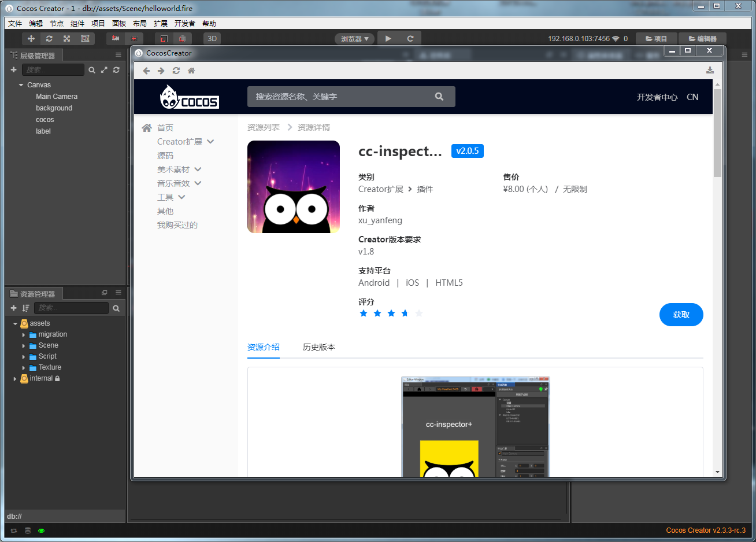Screen dimensions: 756x542
Task: Expand the Texture folder arrow
Action: click(24, 368)
